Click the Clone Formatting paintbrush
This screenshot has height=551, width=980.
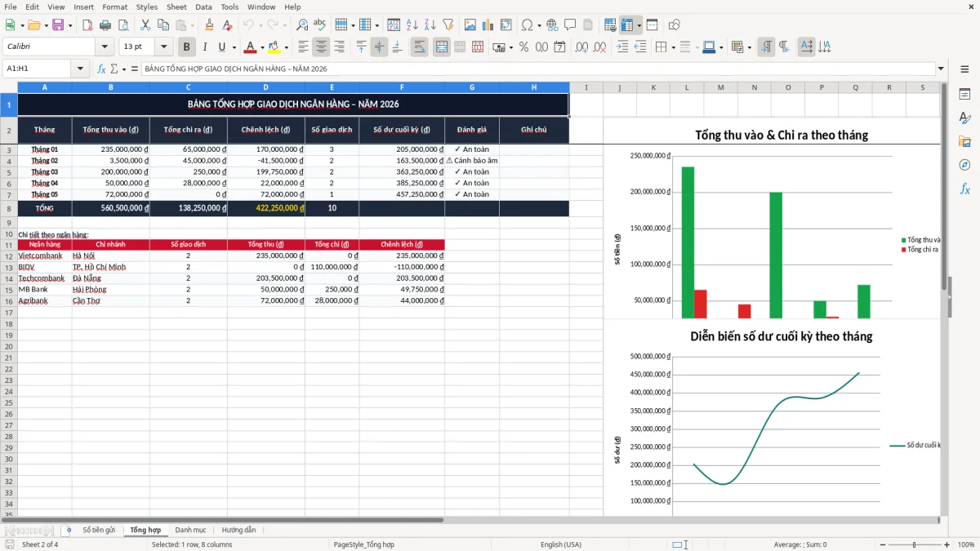pyautogui.click(x=209, y=25)
